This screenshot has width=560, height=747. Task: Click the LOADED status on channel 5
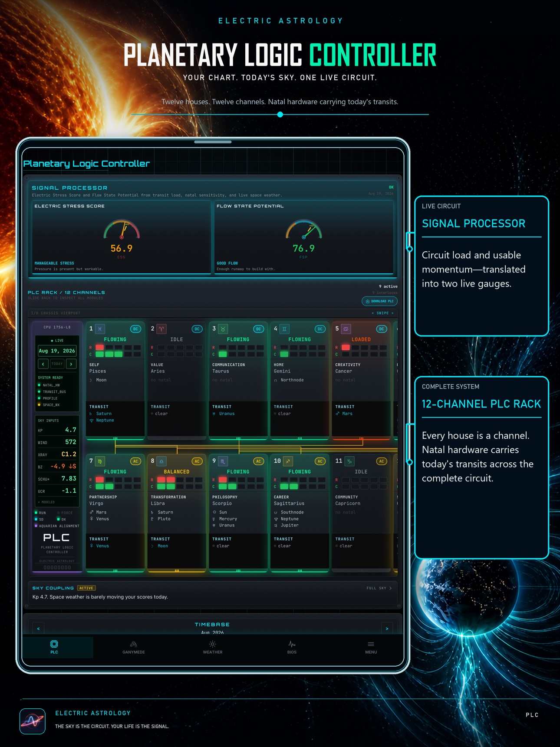pos(361,339)
